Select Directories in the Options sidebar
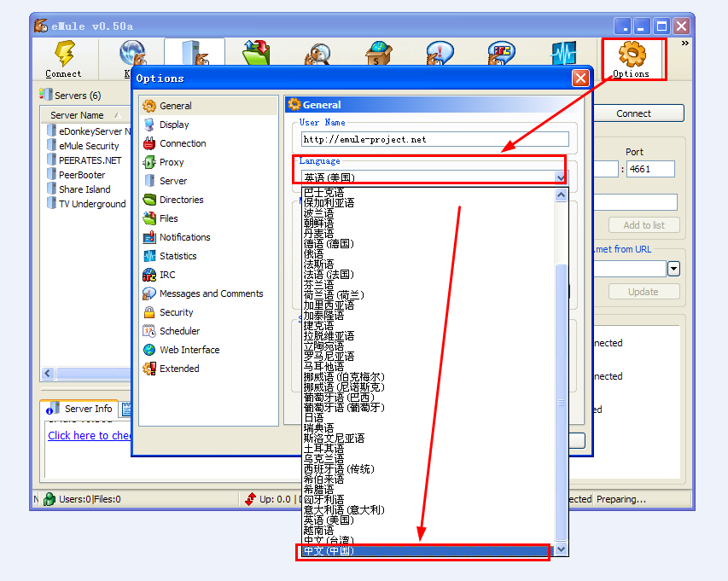 181,200
